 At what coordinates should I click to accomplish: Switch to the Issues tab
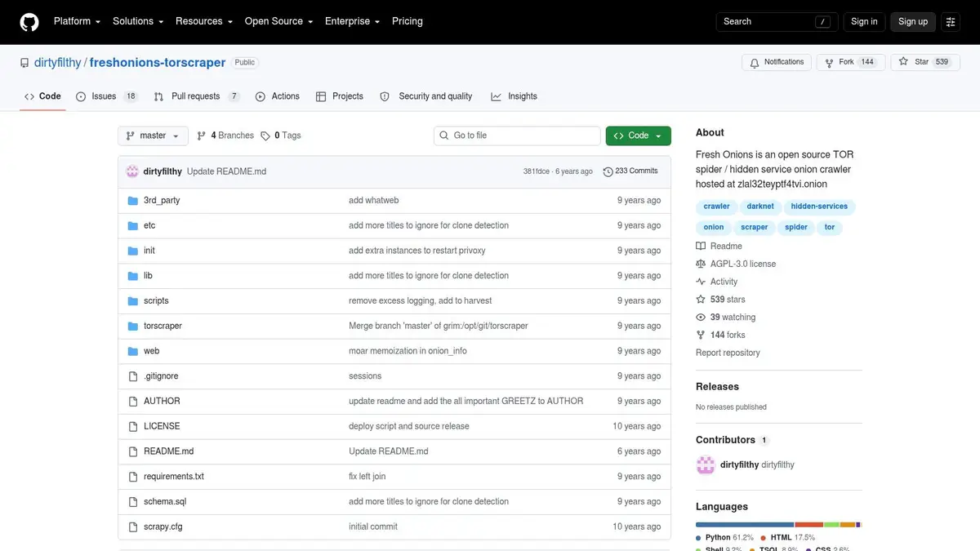tap(107, 96)
